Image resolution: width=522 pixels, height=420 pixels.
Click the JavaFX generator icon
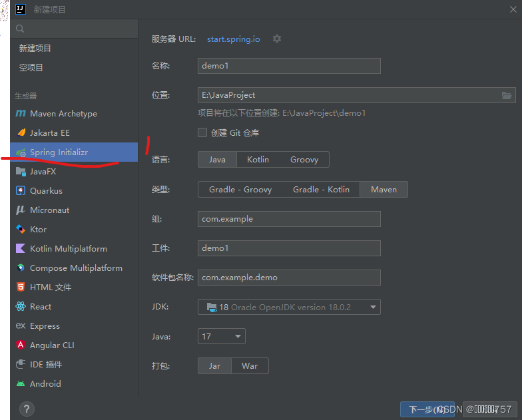pos(21,172)
